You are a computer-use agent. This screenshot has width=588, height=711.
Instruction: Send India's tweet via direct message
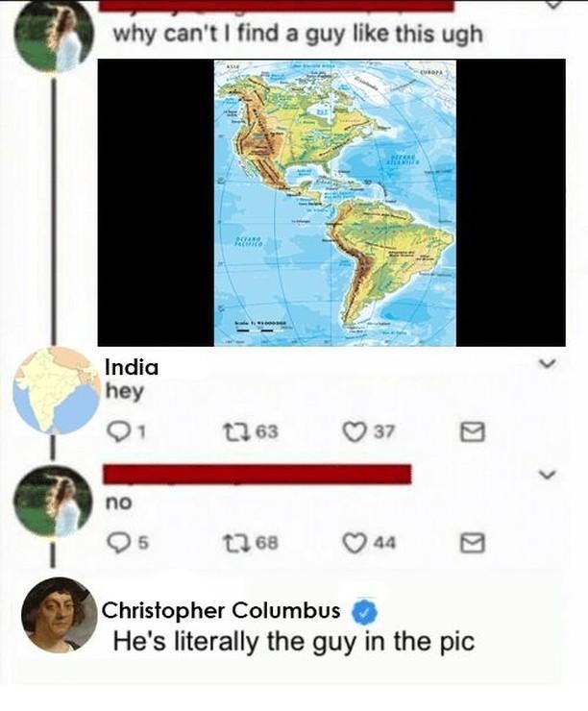click(x=473, y=432)
